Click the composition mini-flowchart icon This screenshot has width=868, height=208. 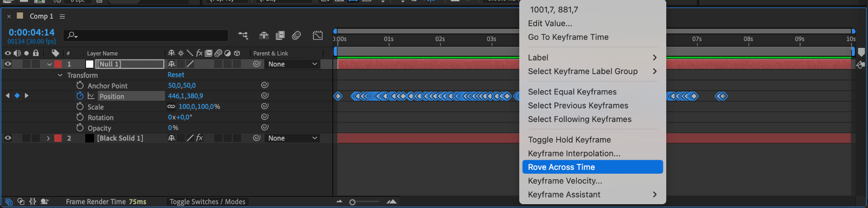pyautogui.click(x=243, y=36)
